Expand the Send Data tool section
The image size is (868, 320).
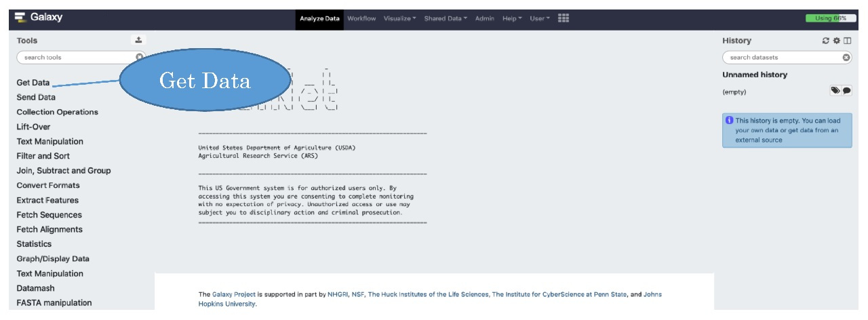click(x=36, y=98)
